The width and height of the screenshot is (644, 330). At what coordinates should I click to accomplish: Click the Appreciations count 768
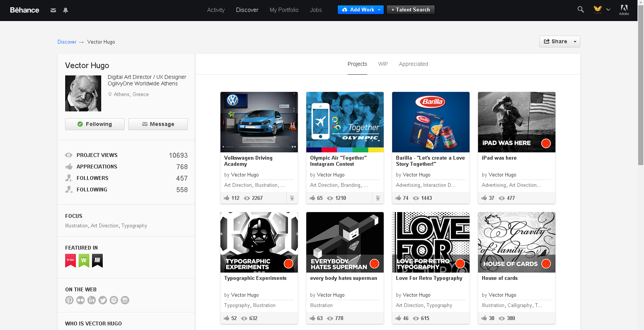[182, 167]
